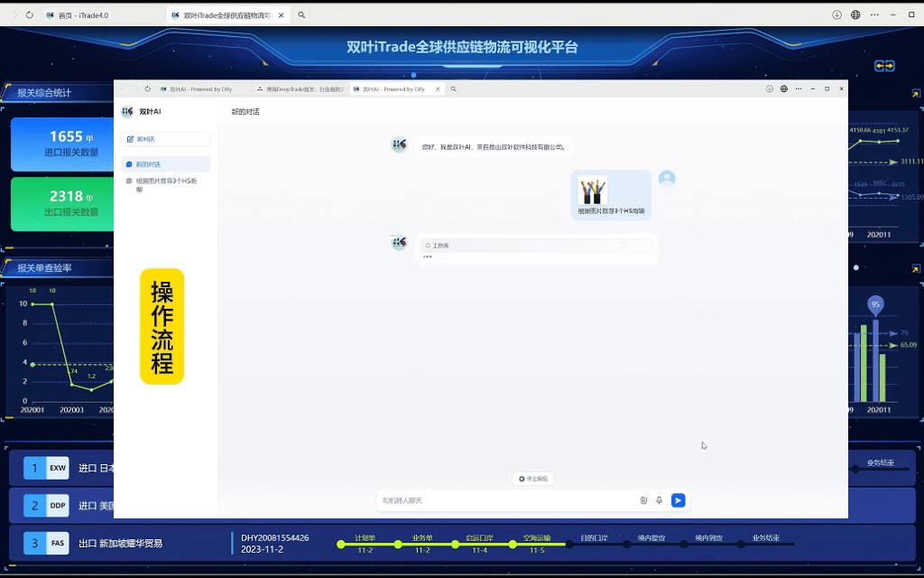The image size is (924, 578).
Task: Click the 1655 进口报关数量 card
Action: [62, 144]
